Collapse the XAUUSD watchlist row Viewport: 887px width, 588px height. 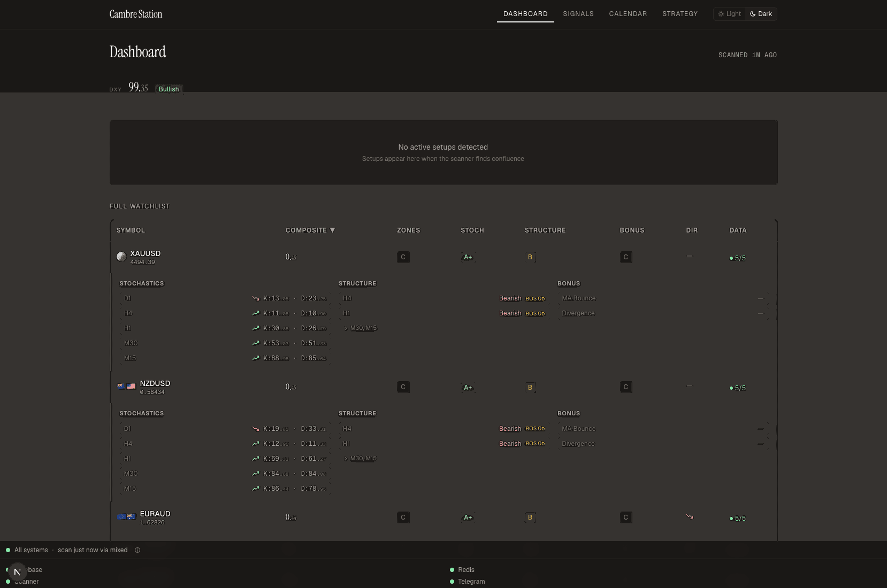click(x=443, y=257)
